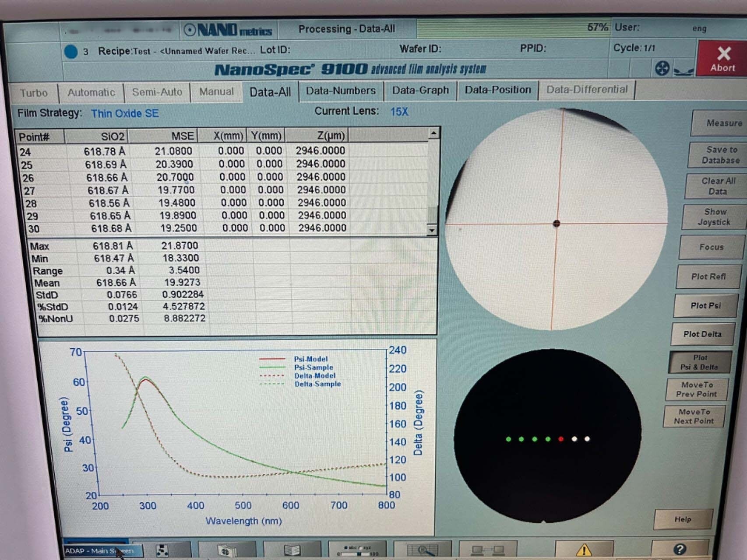747x560 pixels.
Task: Click the Y(mm) column header
Action: point(266,135)
